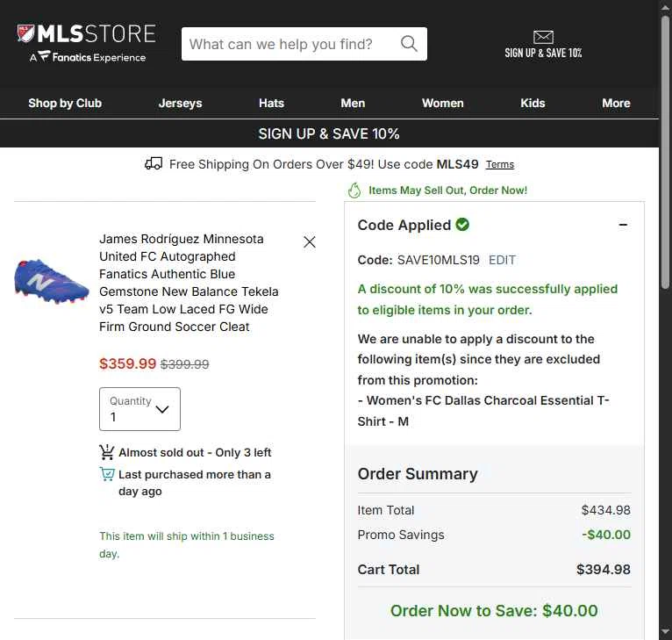Click the envelope sign-up icon
This screenshot has width=672, height=640.
543,37
